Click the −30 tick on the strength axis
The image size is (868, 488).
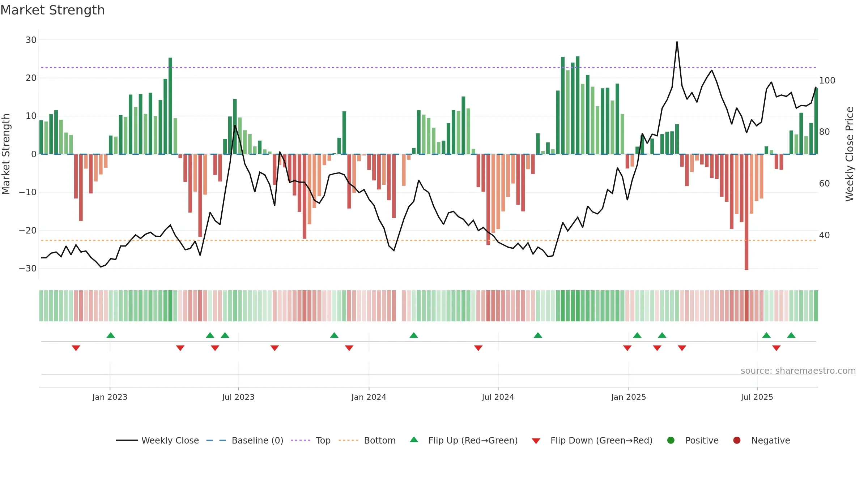(28, 269)
